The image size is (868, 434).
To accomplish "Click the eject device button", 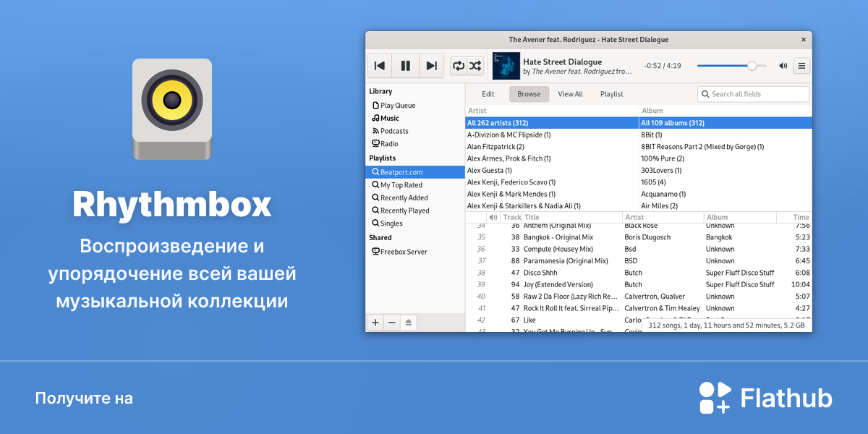I will [x=408, y=323].
